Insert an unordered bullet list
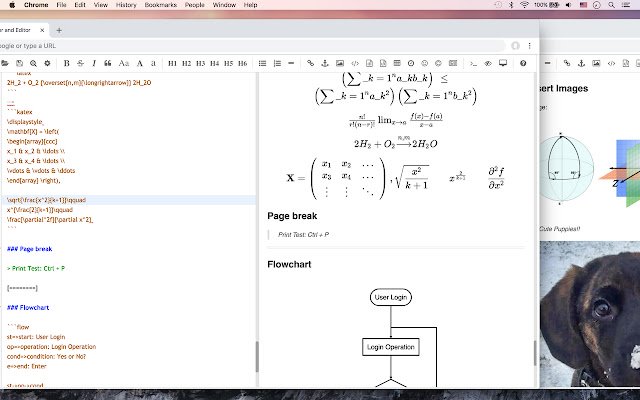The width and height of the screenshot is (640, 400). [262, 63]
